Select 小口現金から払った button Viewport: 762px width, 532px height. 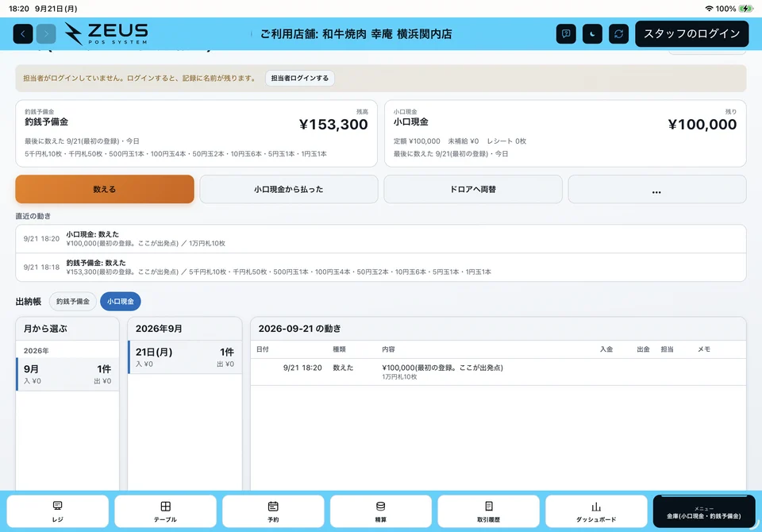(289, 189)
